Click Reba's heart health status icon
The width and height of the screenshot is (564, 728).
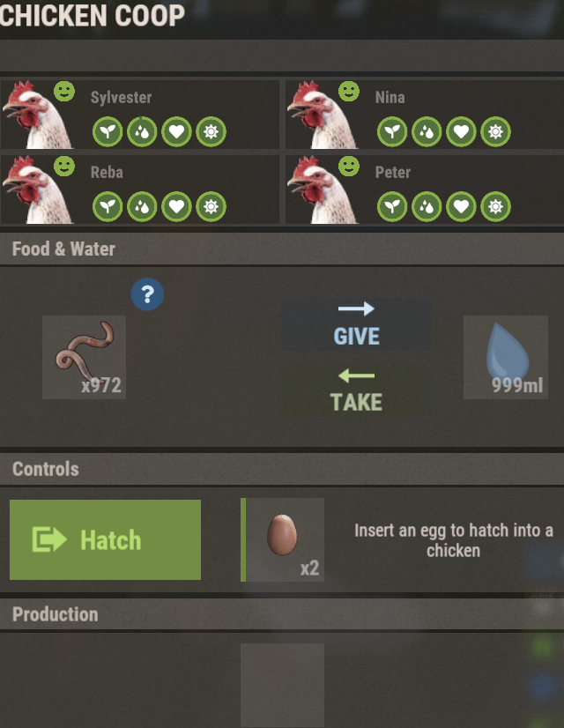(x=176, y=206)
